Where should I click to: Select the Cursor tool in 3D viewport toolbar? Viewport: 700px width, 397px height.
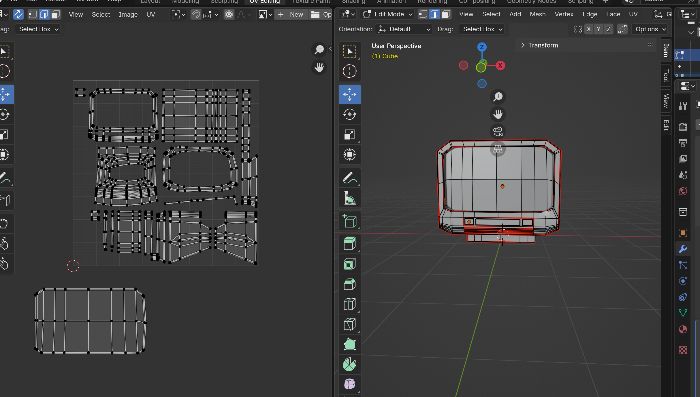pyautogui.click(x=350, y=71)
